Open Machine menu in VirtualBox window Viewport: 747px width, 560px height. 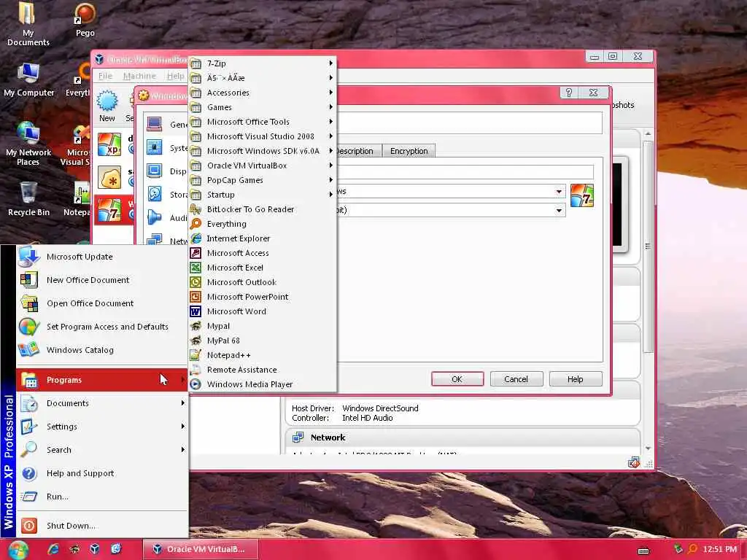(139, 76)
